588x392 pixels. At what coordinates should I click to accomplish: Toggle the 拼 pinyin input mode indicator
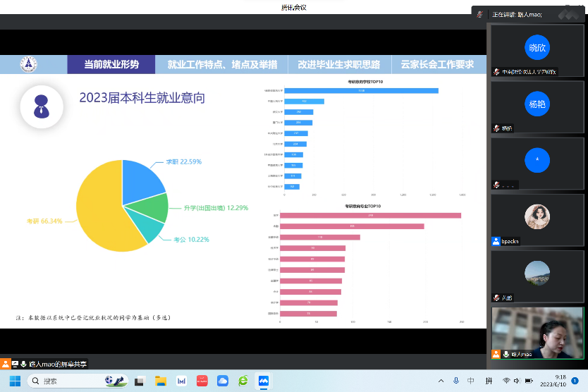[x=489, y=381]
